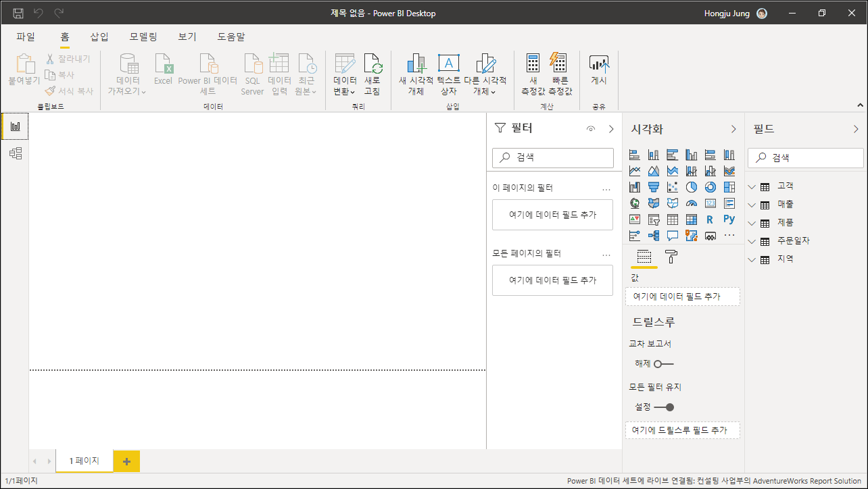868x489 pixels.
Task: Add a new page with the plus button
Action: point(126,461)
